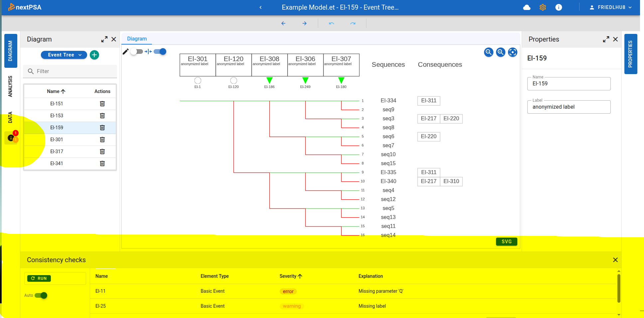Screen dimensions: 644x318
Task: Click the green add event tree button
Action: (94, 55)
